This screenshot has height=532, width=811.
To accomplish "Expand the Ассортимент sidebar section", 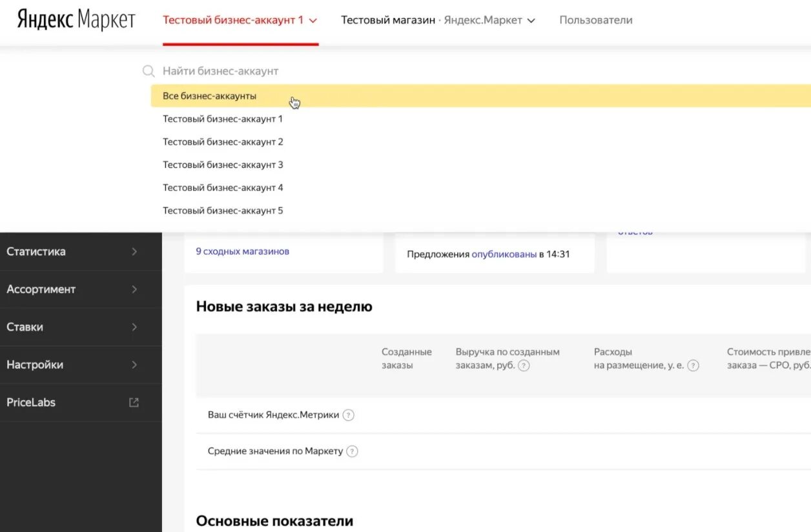I will pyautogui.click(x=81, y=289).
